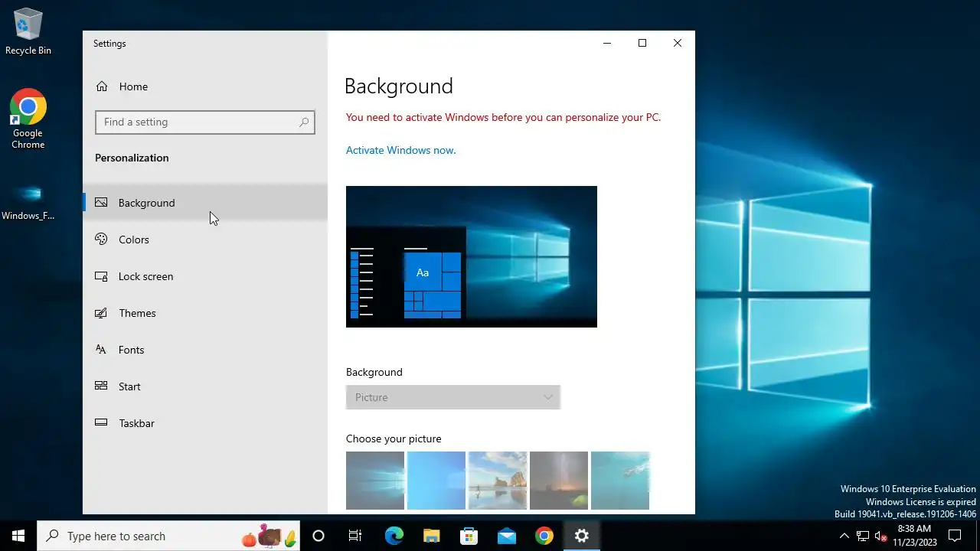This screenshot has width=980, height=551.
Task: Click the Choose your picture label
Action: (394, 439)
